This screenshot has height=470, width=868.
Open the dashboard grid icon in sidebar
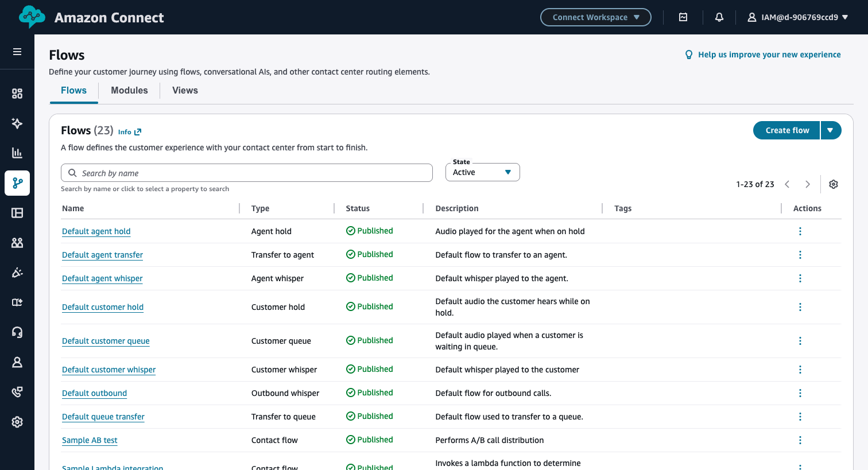[x=17, y=94]
